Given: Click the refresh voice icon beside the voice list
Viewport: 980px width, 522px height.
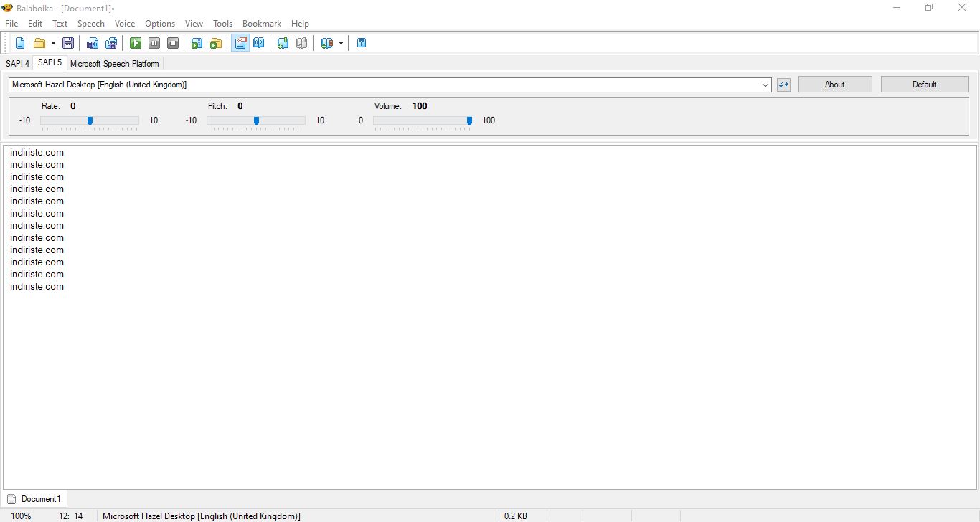Looking at the screenshot, I should pos(783,85).
